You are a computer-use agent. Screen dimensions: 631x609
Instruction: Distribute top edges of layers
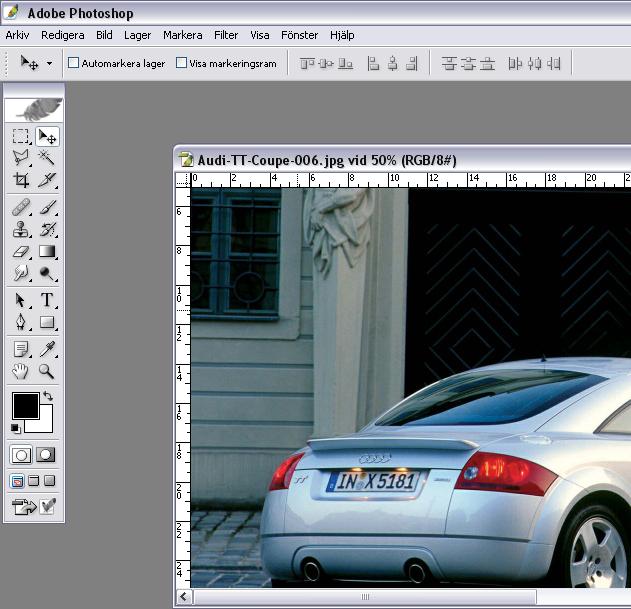click(x=449, y=63)
